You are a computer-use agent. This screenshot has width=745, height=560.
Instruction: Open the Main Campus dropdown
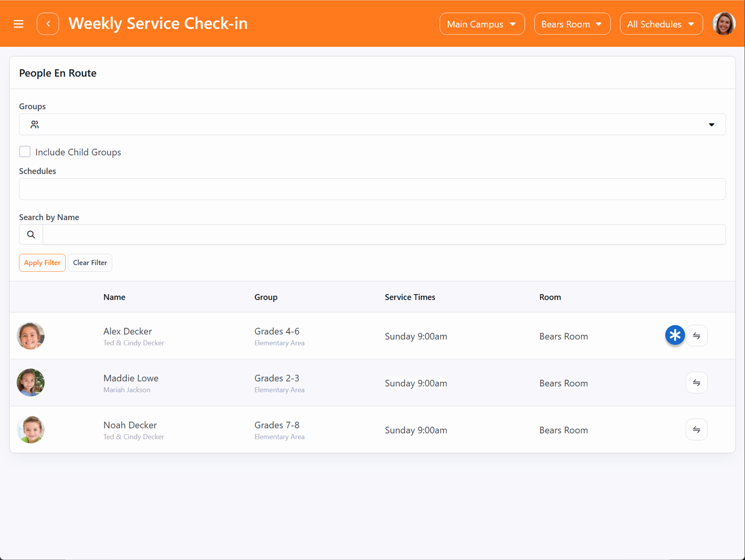(482, 24)
